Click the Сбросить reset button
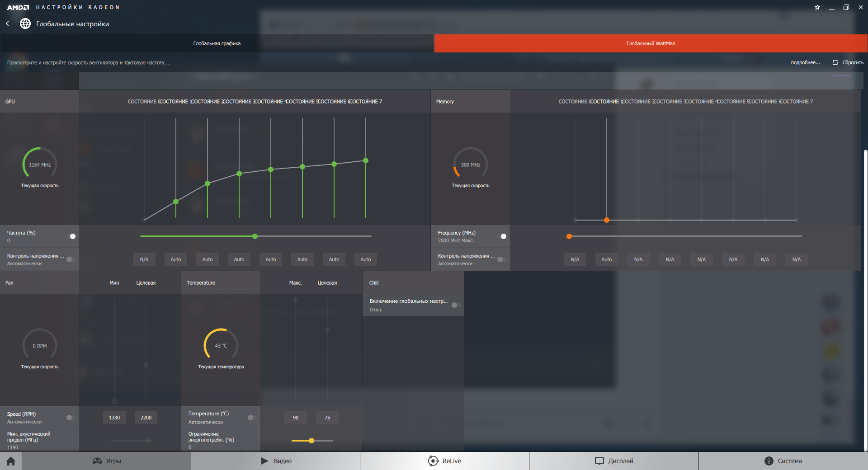Image resolution: width=868 pixels, height=470 pixels. pyautogui.click(x=848, y=62)
